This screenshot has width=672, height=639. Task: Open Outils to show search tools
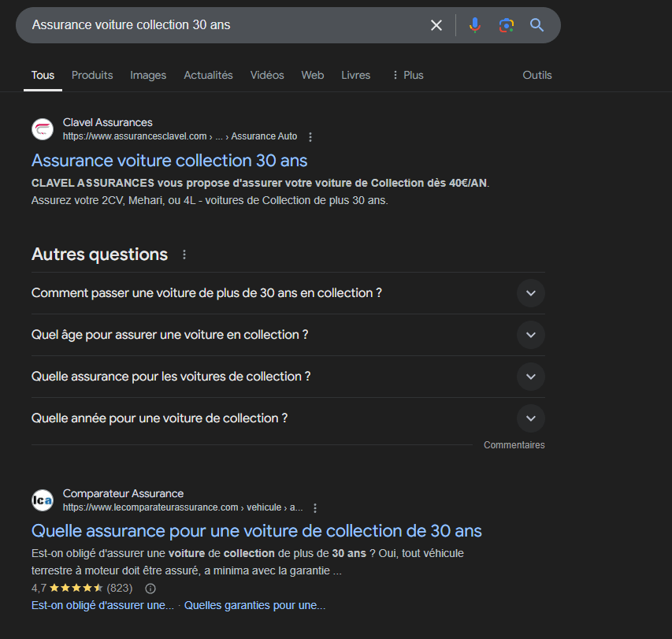click(x=536, y=75)
